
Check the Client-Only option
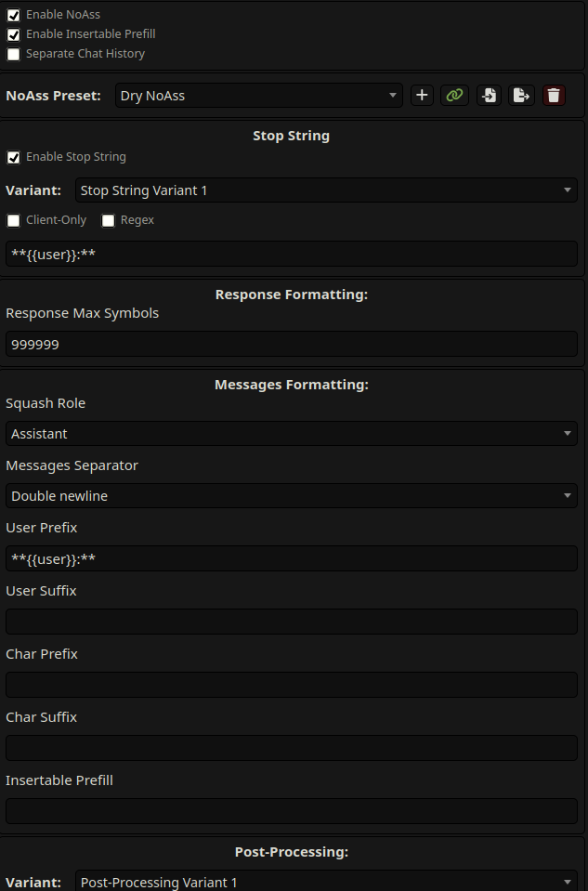point(14,220)
